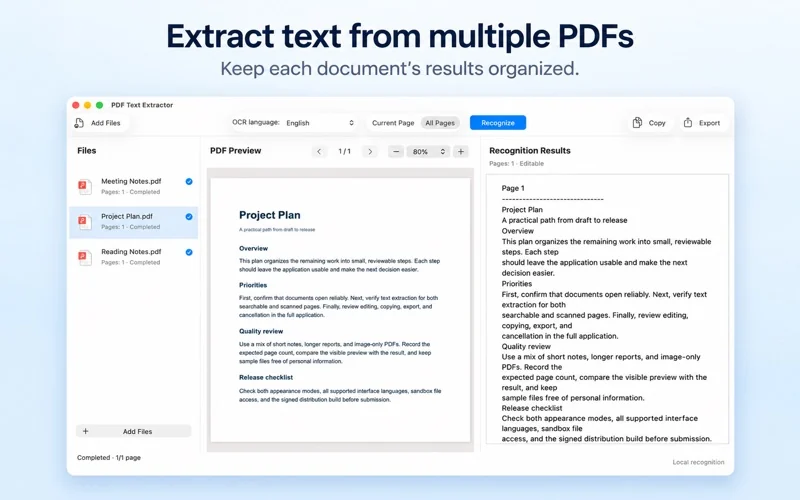Switch to All Pages mode
Image resolution: width=800 pixels, height=500 pixels.
440,123
